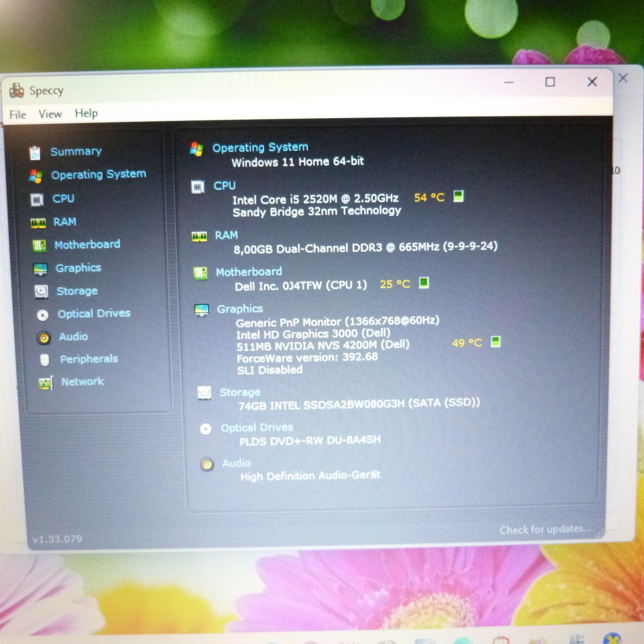This screenshot has height=644, width=644.
Task: Select Network in the sidebar
Action: [83, 381]
